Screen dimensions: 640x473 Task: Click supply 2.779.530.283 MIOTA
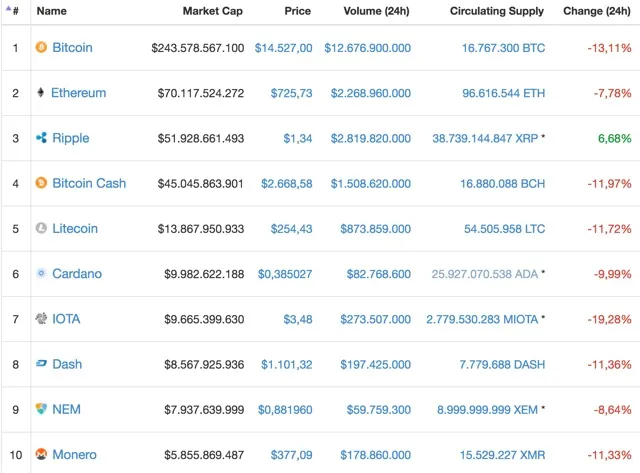(x=482, y=320)
